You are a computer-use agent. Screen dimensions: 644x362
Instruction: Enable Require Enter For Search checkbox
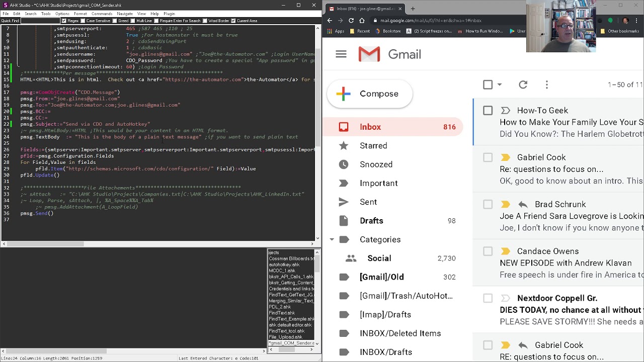coord(156,21)
